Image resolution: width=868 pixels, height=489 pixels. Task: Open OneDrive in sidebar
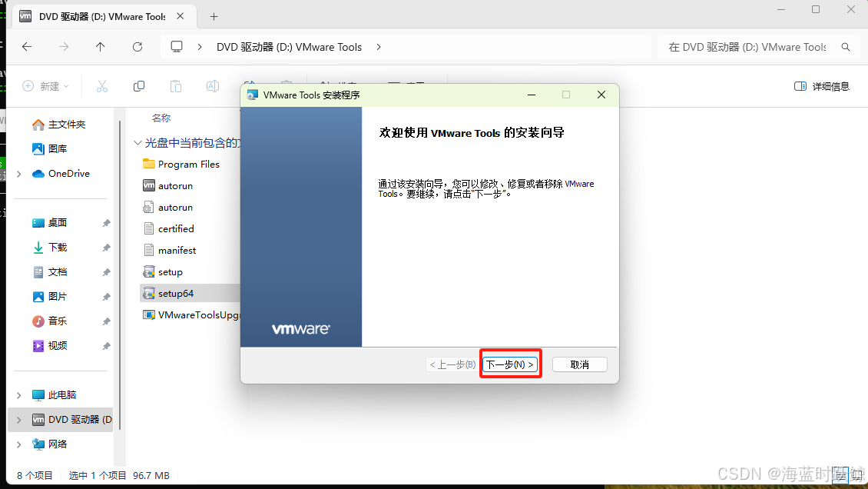click(61, 173)
